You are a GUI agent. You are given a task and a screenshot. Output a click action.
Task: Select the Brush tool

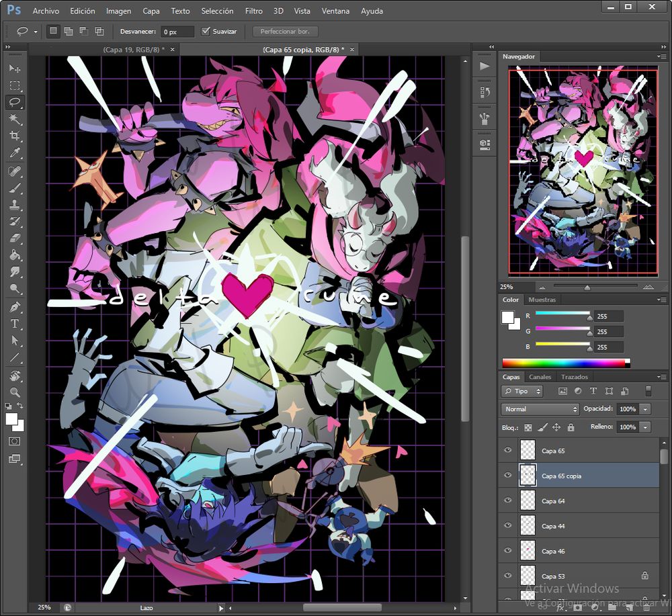pos(15,188)
